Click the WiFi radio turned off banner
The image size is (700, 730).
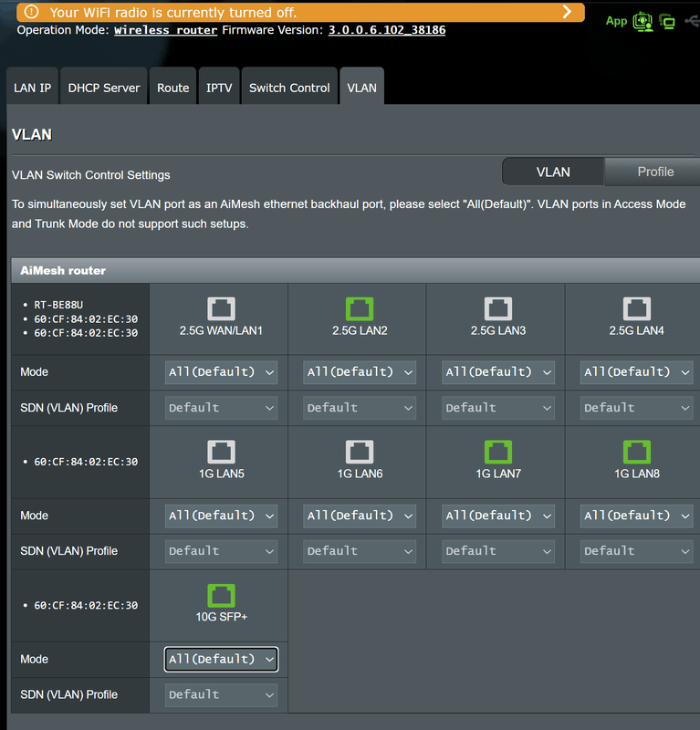[x=300, y=12]
